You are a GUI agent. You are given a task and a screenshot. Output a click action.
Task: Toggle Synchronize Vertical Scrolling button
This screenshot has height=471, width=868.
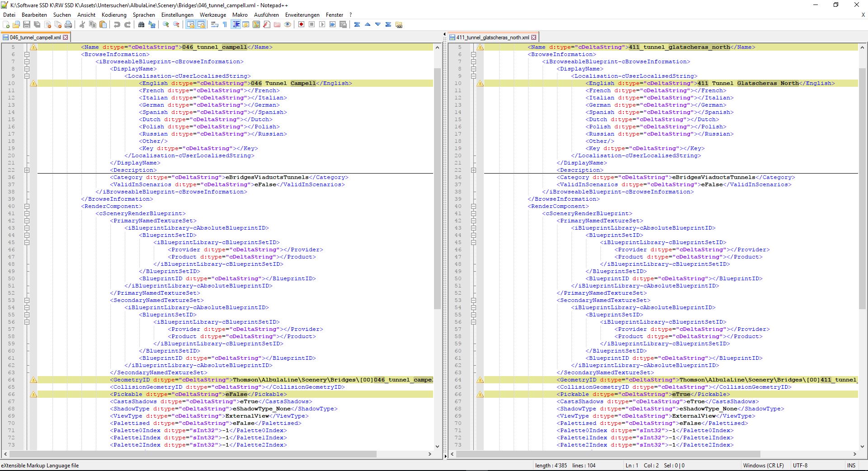tap(190, 25)
